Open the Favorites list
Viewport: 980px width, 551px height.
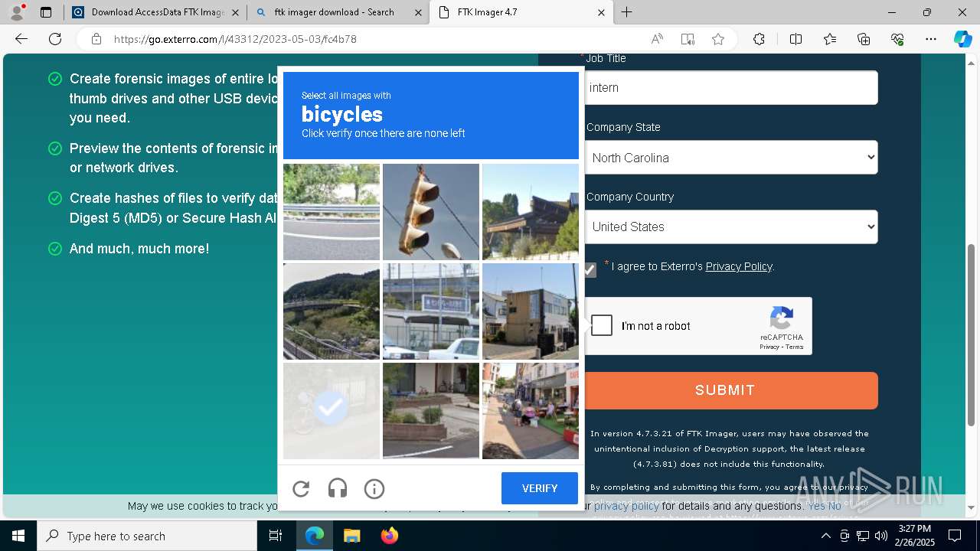830,39
